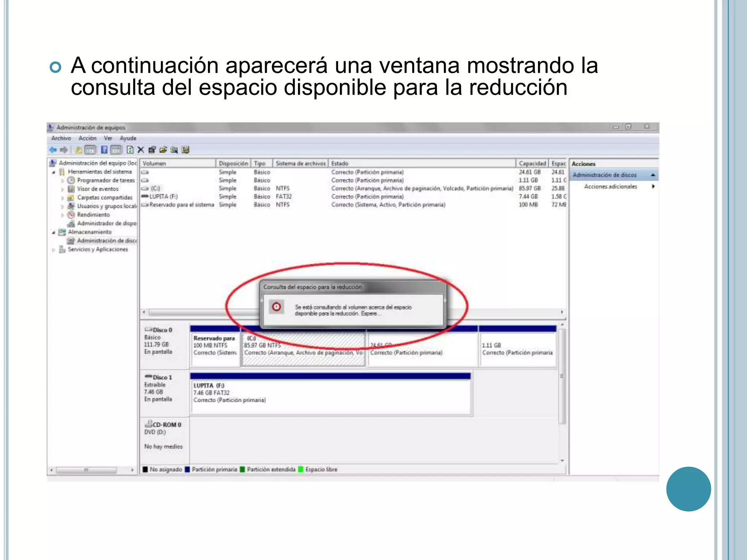Click the drive icon beside LUPITA (F:) volume
Image resolution: width=747 pixels, height=560 pixels.
tap(145, 197)
